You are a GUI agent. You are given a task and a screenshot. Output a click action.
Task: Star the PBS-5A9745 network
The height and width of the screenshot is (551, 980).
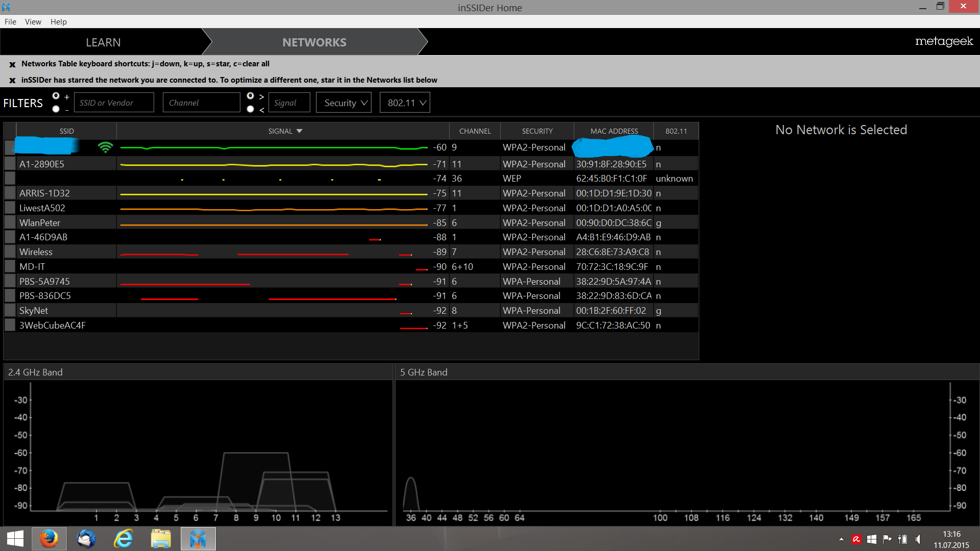(10, 281)
